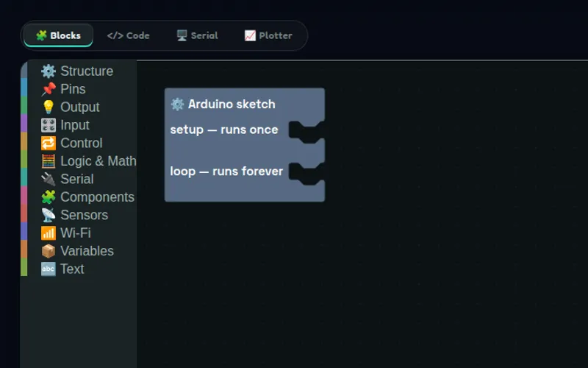Click the pushpin icon beside Pins
The image size is (588, 368).
[49, 89]
